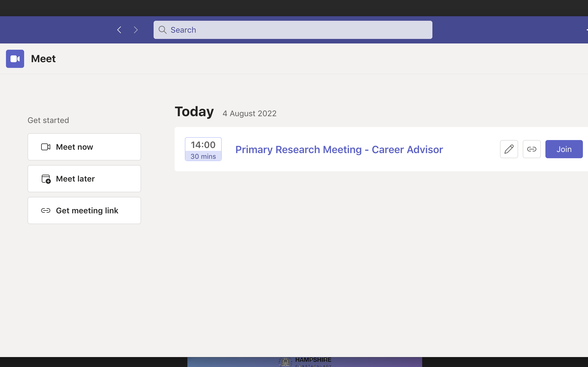588x367 pixels.
Task: Click the 30 mins duration label
Action: point(203,157)
